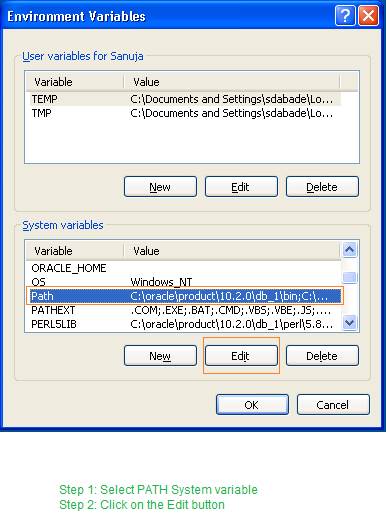Image resolution: width=390 pixels, height=532 pixels.
Task: Select the PERL5LIB system variable row
Action: click(x=184, y=324)
